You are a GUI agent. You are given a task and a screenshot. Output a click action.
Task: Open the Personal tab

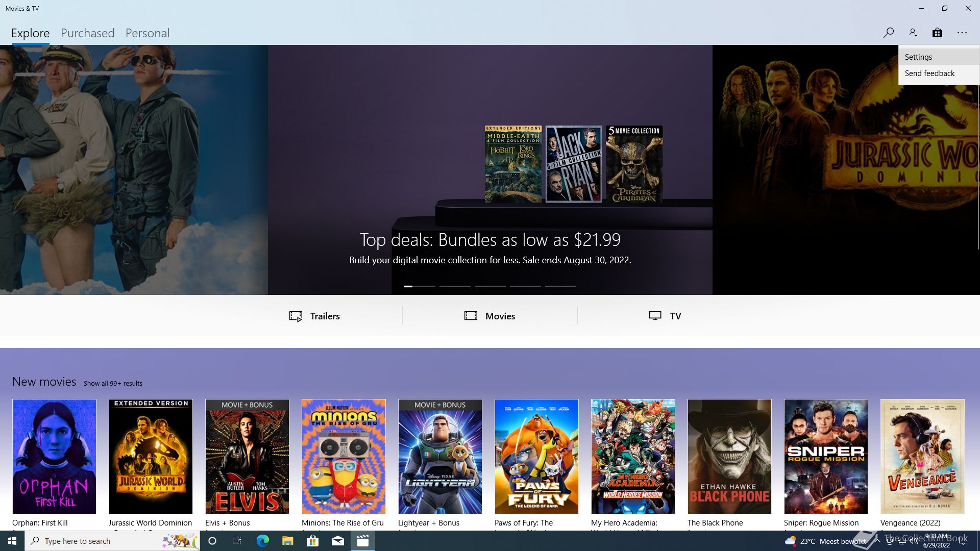tap(148, 33)
